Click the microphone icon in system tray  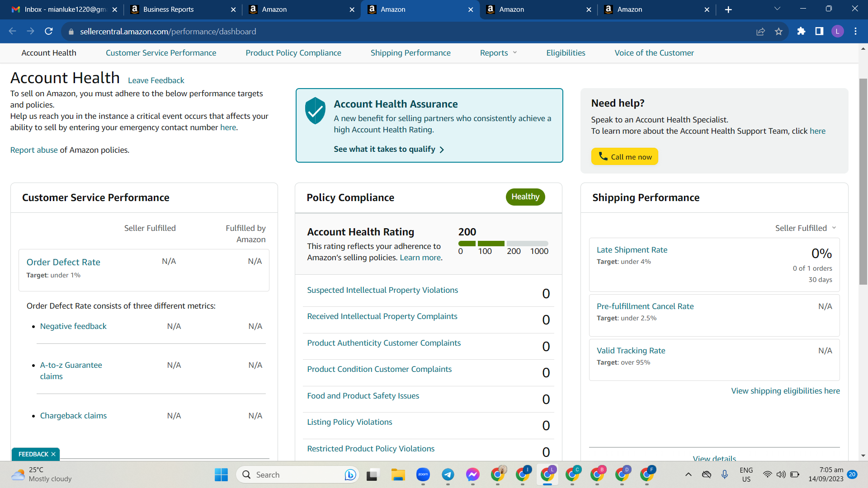coord(725,474)
